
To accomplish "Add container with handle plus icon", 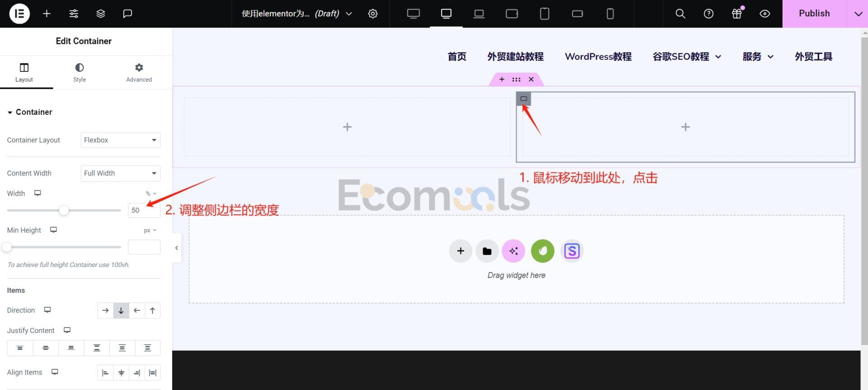I will [x=502, y=80].
